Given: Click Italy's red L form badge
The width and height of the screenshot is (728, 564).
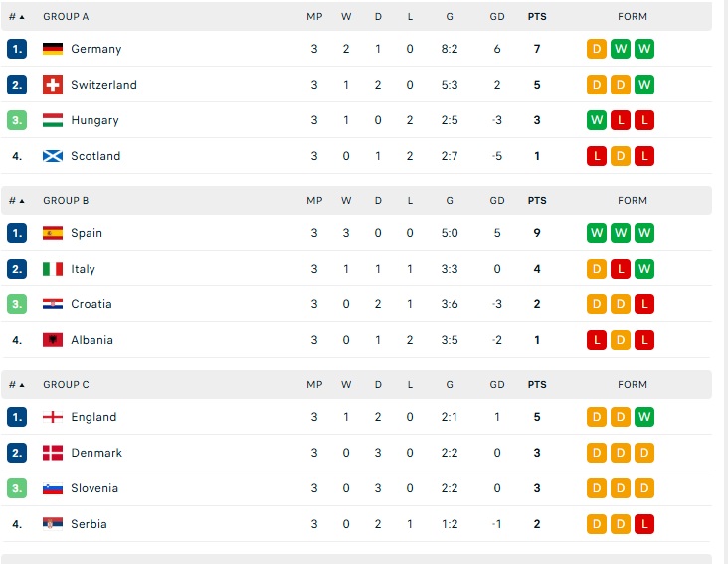Looking at the screenshot, I should tap(621, 269).
